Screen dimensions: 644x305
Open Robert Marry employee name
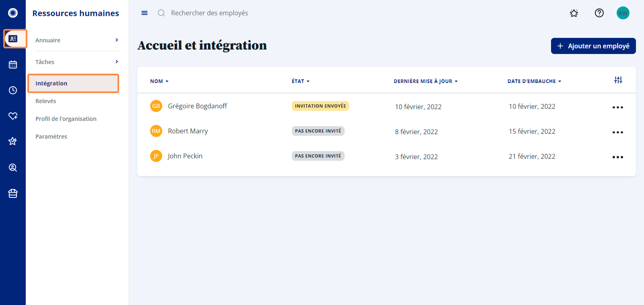(x=188, y=131)
